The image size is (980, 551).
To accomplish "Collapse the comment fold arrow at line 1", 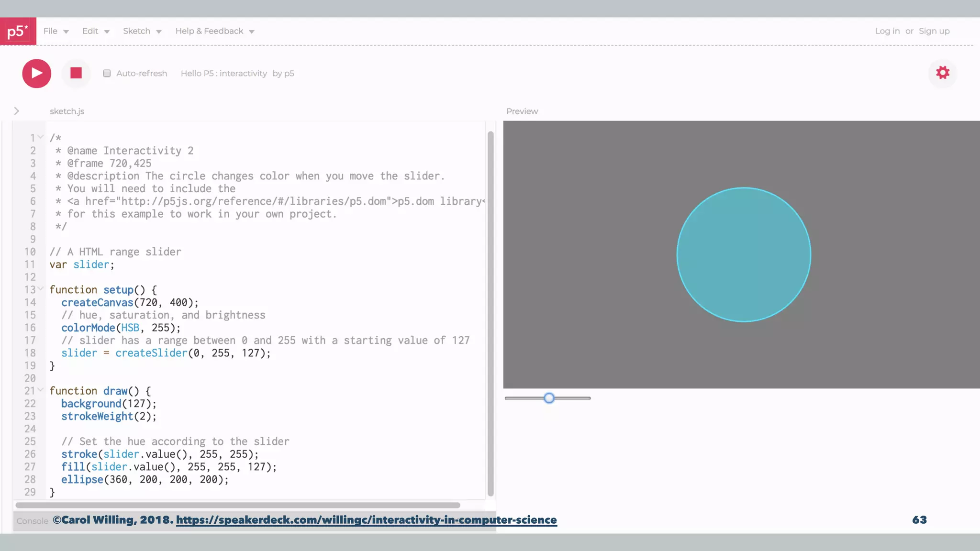I will click(41, 137).
